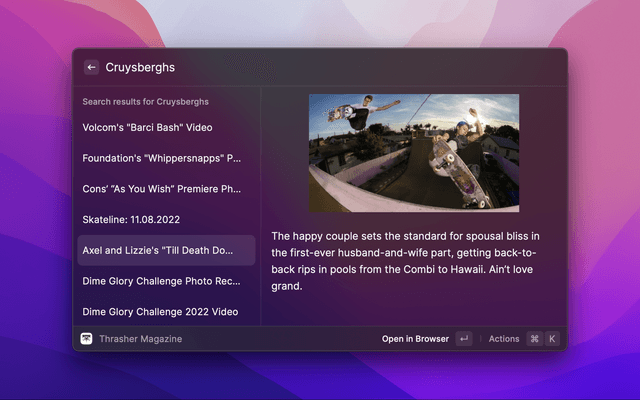
Task: Click the K key shortcut icon
Action: pyautogui.click(x=551, y=339)
